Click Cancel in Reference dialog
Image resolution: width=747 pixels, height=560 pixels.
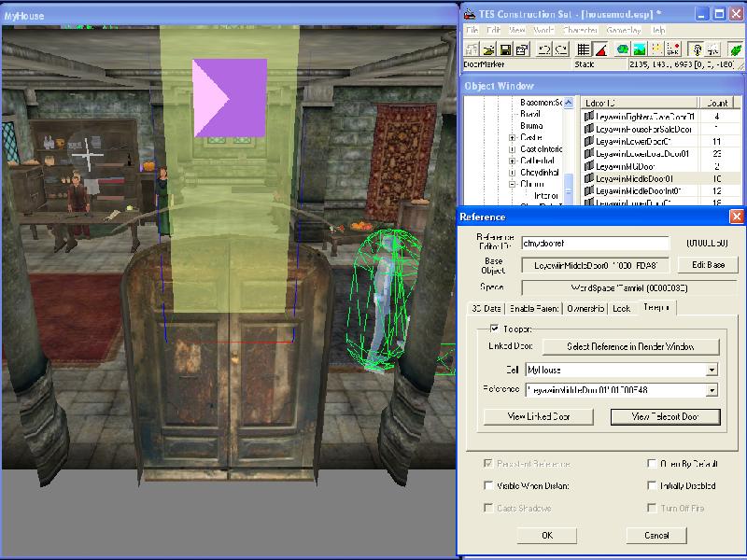coord(656,535)
